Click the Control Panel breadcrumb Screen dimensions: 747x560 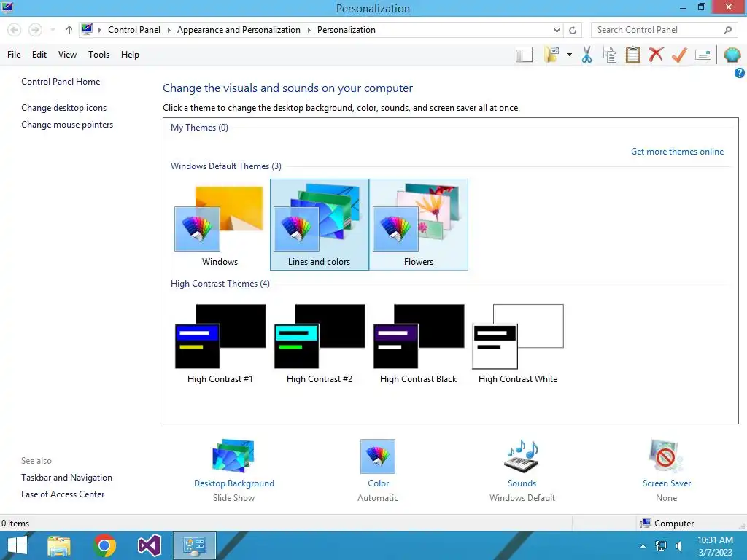(x=134, y=30)
